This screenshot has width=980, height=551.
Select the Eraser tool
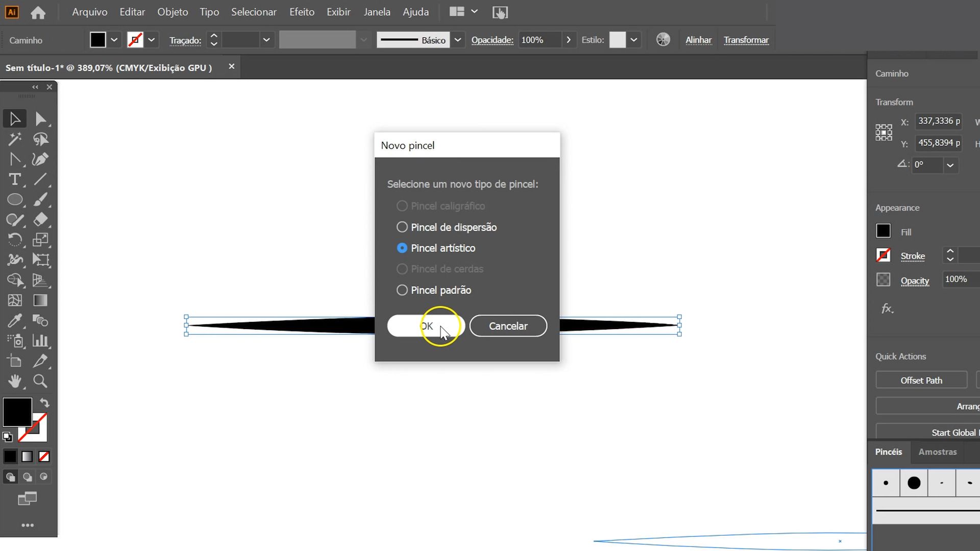pos(41,220)
